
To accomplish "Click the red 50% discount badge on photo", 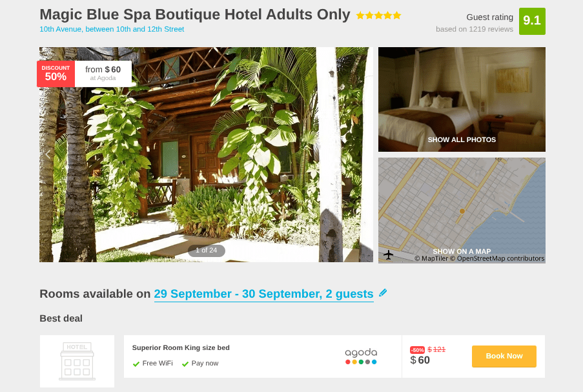I will coord(56,74).
